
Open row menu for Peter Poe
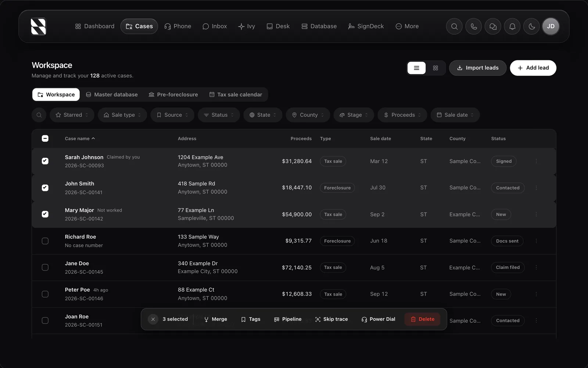(536, 294)
